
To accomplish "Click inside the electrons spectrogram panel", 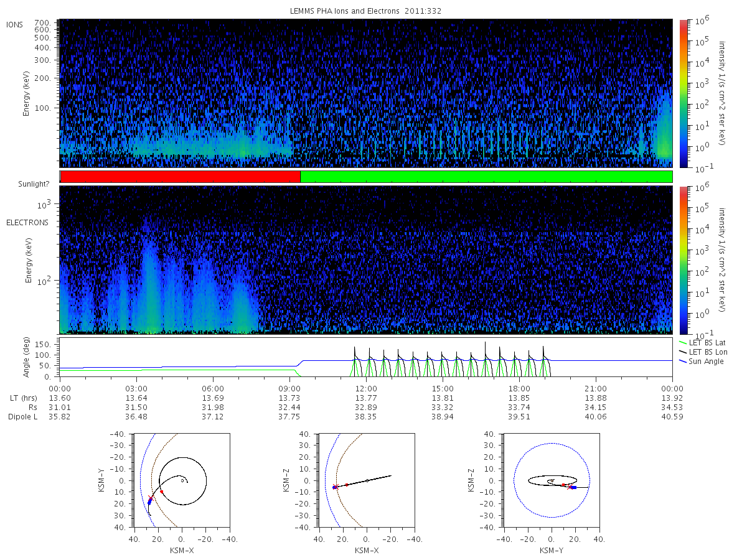I will (x=366, y=260).
